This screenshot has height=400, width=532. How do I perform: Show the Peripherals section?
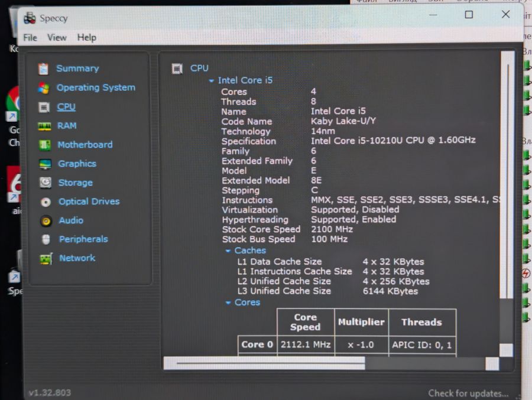click(83, 239)
